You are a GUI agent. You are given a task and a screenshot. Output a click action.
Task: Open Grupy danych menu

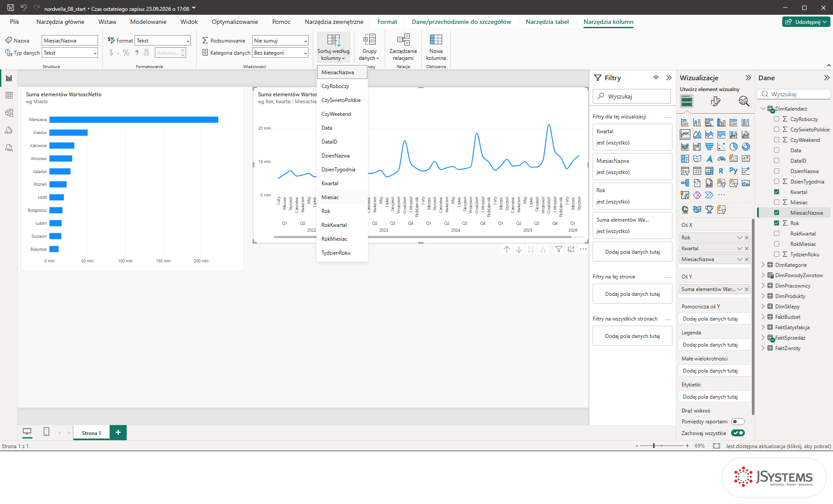[369, 48]
